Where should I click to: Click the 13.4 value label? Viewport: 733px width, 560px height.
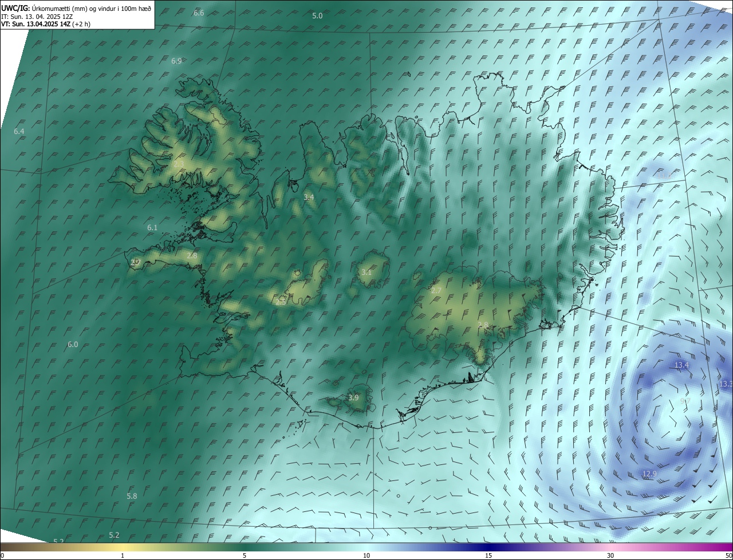(x=681, y=365)
